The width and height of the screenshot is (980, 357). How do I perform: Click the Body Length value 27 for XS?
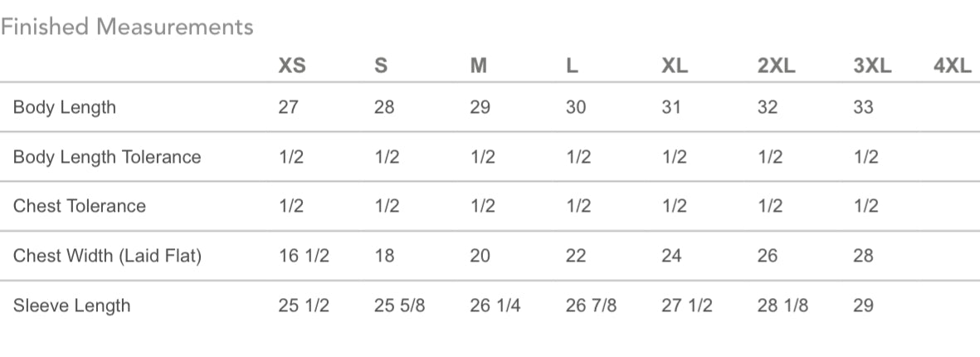coord(288,107)
